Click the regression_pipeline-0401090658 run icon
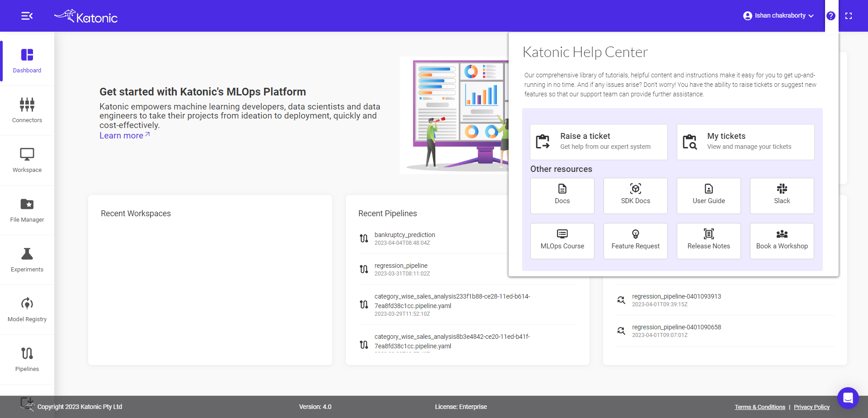Screen dimensions: 868x418 point(622,331)
